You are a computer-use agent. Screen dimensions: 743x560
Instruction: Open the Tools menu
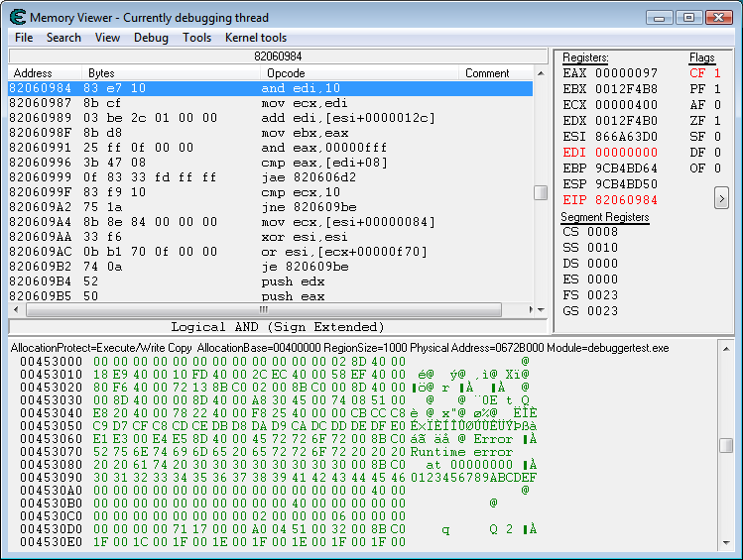(196, 38)
